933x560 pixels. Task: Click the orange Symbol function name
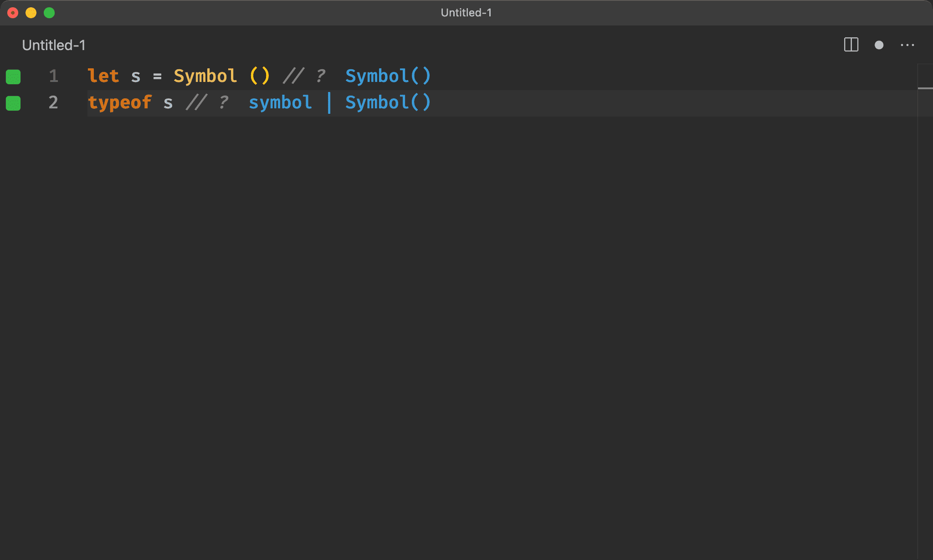(x=205, y=76)
